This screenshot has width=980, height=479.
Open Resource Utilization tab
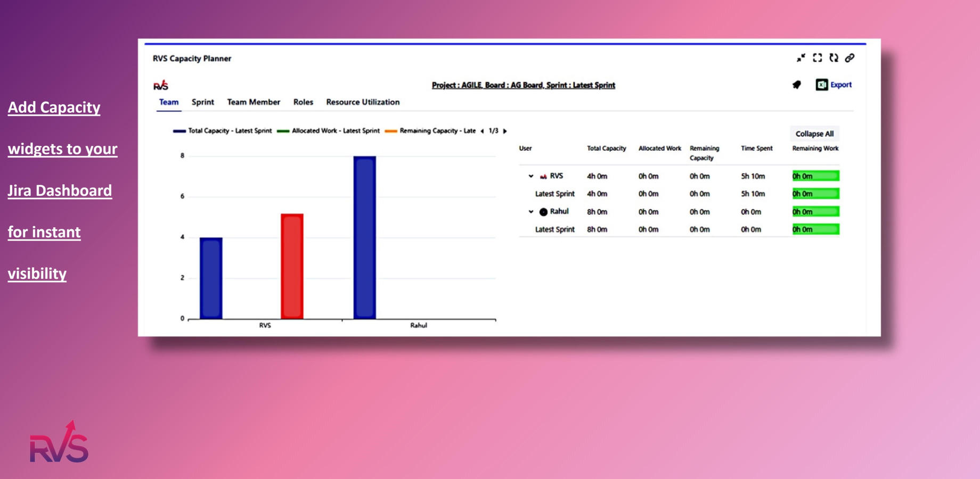363,102
